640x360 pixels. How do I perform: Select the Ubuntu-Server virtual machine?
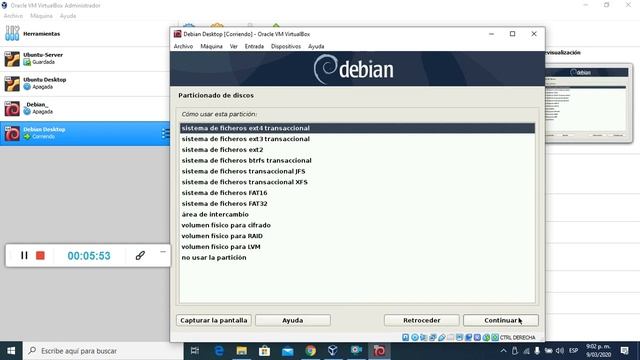(x=85, y=59)
